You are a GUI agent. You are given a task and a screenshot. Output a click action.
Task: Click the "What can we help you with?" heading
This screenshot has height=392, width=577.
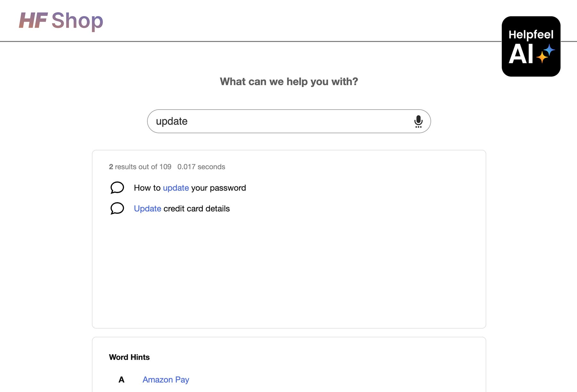(x=288, y=81)
